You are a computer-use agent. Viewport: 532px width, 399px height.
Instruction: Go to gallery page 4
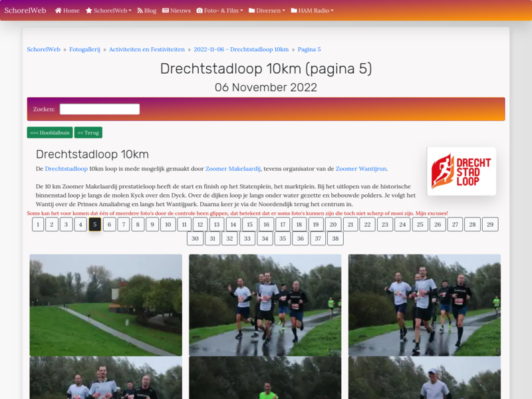[80, 224]
